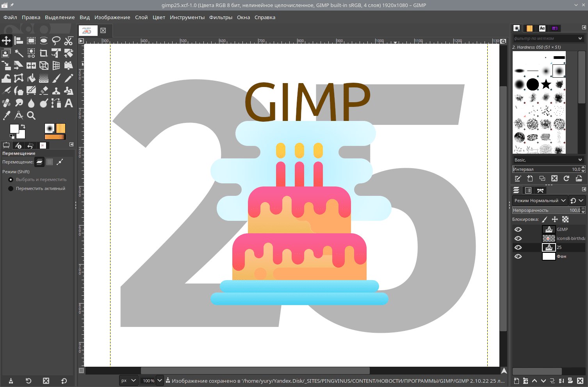588x387 pixels.
Task: Hide the Фон layer
Action: point(518,256)
